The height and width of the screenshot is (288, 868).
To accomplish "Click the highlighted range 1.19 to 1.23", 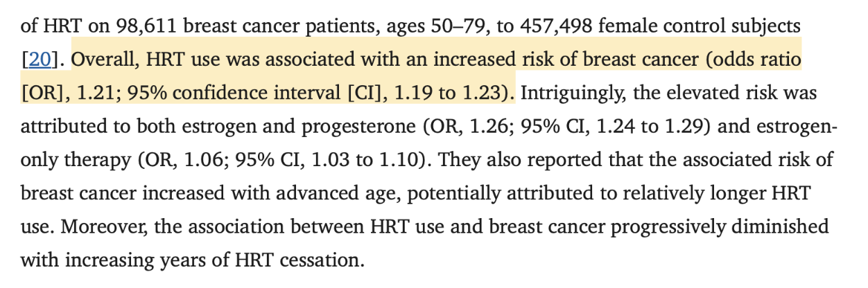I will pos(452,93).
